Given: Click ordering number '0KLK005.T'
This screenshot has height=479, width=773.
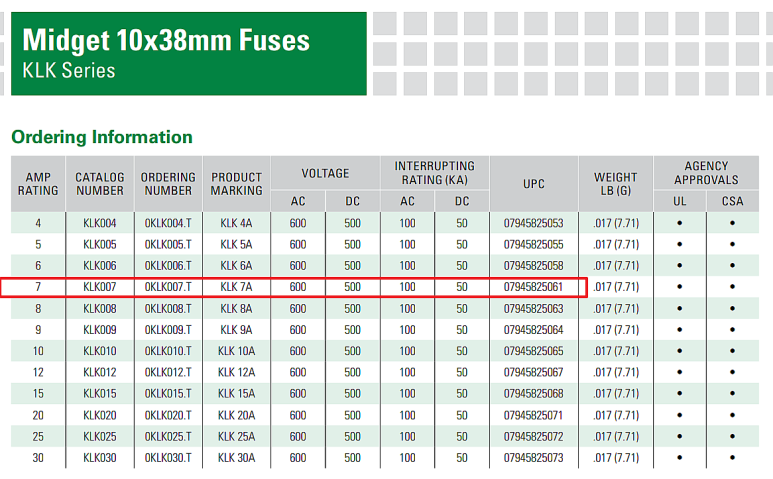Looking at the screenshot, I should point(168,244).
